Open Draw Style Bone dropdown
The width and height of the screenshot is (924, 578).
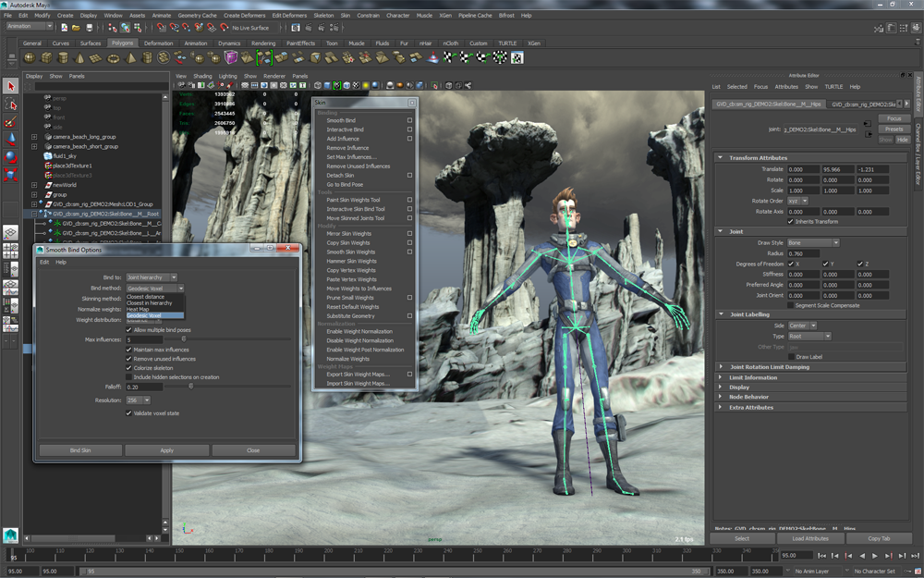tap(813, 243)
